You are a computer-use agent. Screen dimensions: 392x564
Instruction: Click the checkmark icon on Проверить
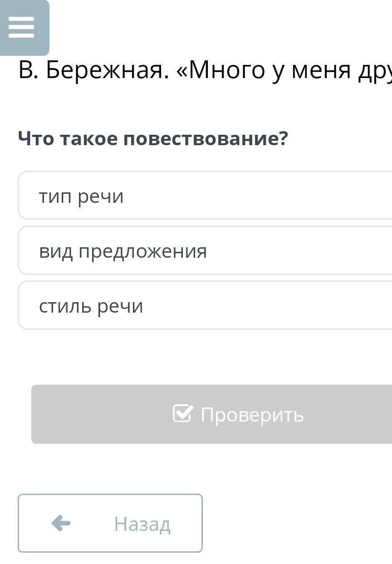pyautogui.click(x=183, y=413)
